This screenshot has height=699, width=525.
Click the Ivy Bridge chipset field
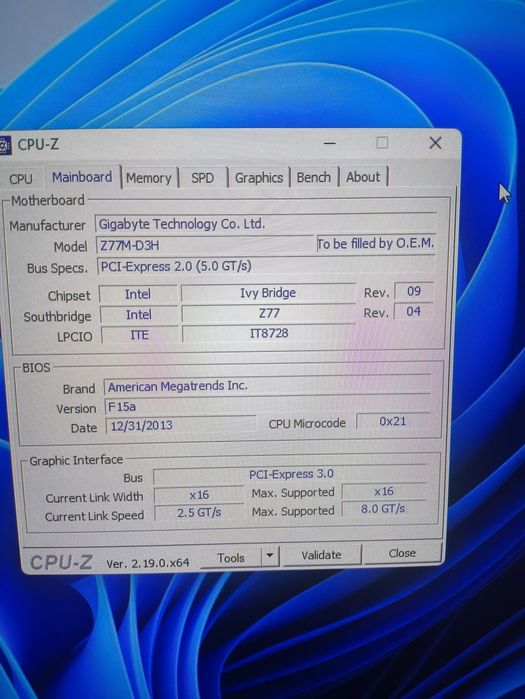click(268, 293)
